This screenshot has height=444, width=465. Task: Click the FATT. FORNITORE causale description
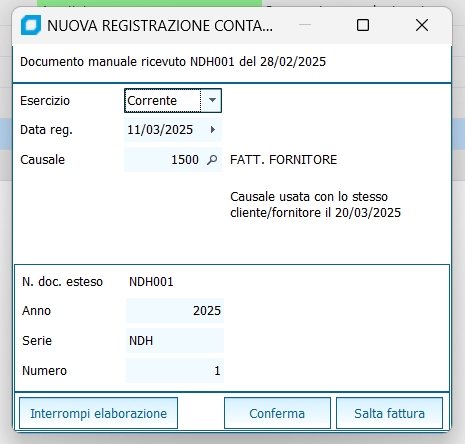coord(283,160)
